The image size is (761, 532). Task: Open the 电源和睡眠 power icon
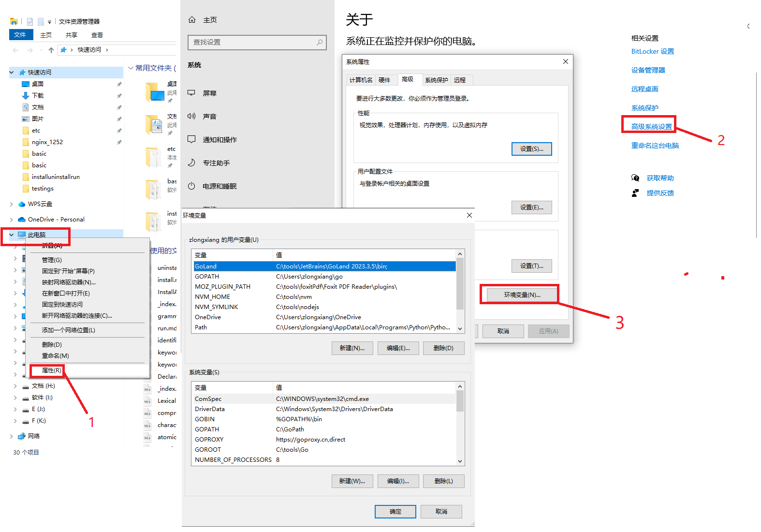[x=191, y=186]
